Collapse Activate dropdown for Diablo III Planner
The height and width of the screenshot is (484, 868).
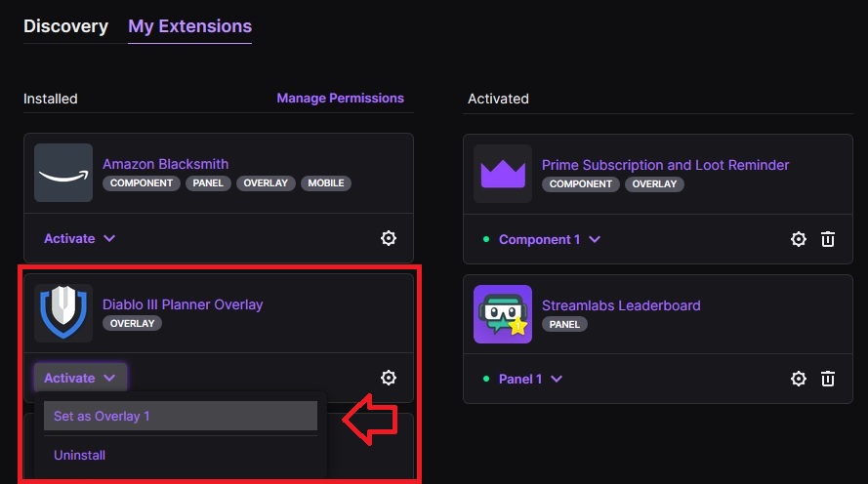pos(80,378)
